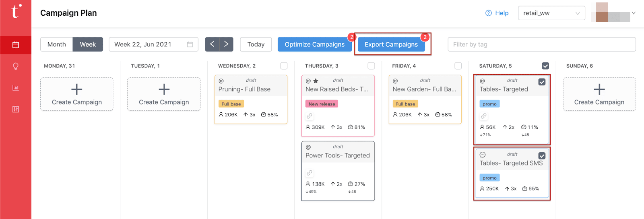
Task: Switch to Week view
Action: tap(88, 44)
